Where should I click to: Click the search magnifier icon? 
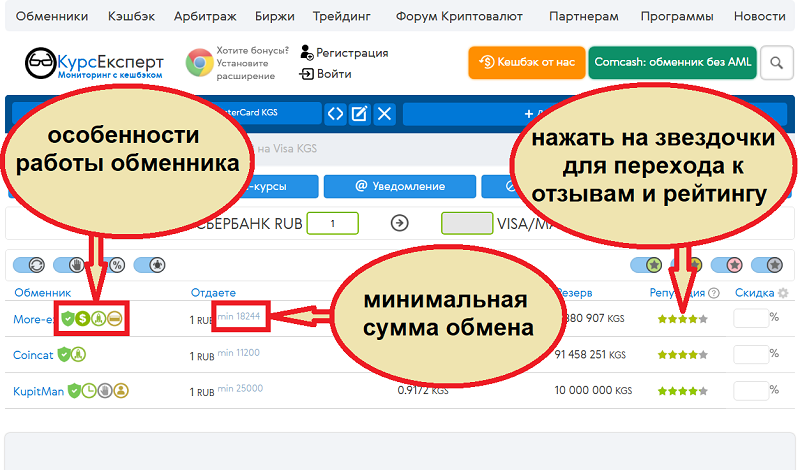[777, 63]
